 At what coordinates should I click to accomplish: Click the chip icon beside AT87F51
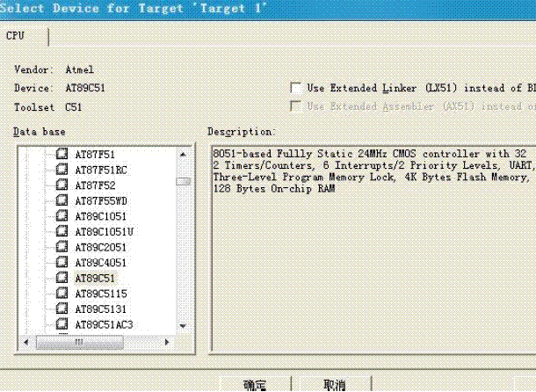coord(62,154)
